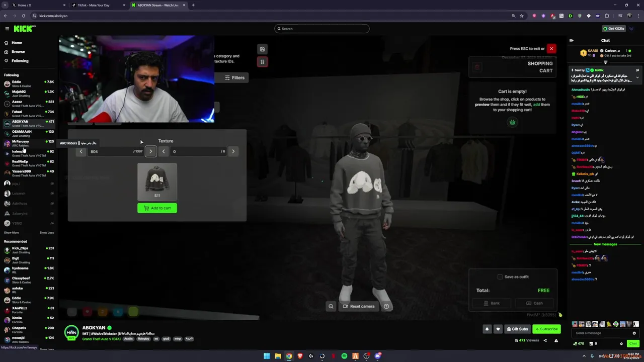Expand the Following list with Show More
The width and height of the screenshot is (644, 362).
coord(11,233)
